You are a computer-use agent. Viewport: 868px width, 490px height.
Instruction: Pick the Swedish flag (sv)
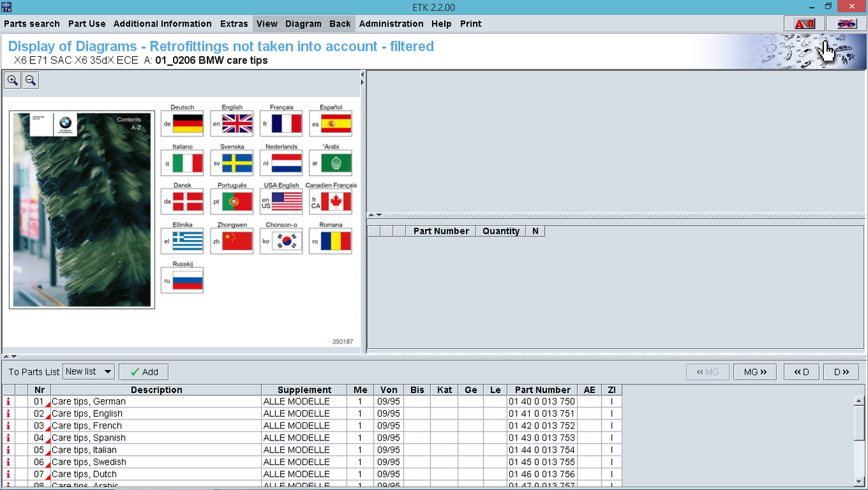(x=237, y=163)
